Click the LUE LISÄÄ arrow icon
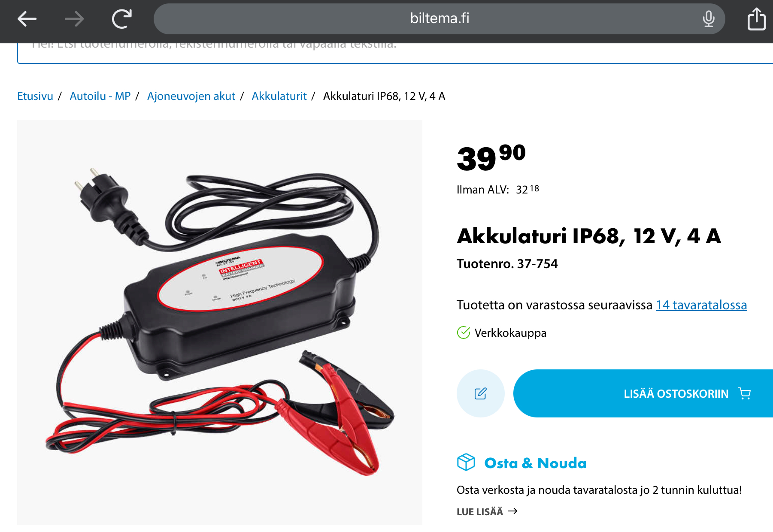Image resolution: width=773 pixels, height=532 pixels. click(x=512, y=511)
